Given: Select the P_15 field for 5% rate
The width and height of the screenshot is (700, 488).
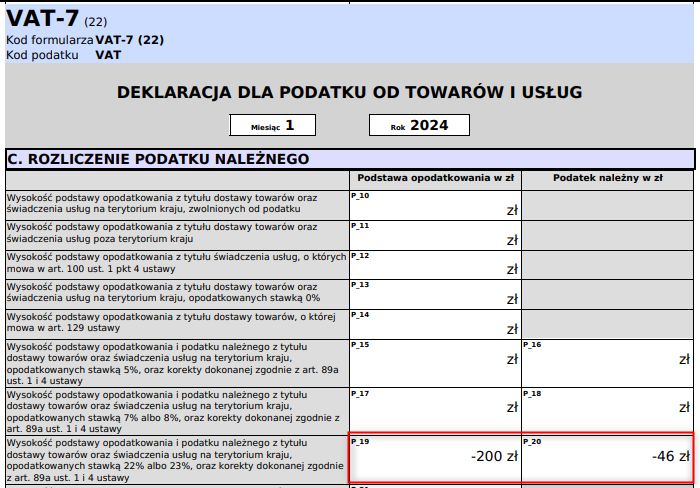Looking at the screenshot, I should point(434,362).
